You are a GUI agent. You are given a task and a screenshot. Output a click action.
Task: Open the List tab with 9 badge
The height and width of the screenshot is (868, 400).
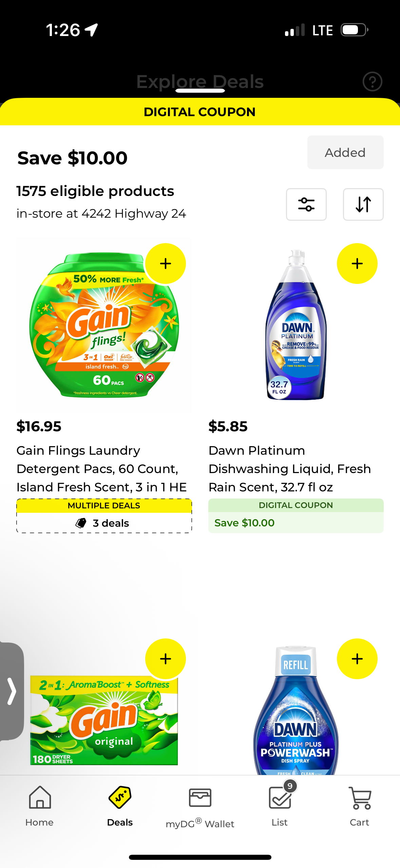[280, 806]
